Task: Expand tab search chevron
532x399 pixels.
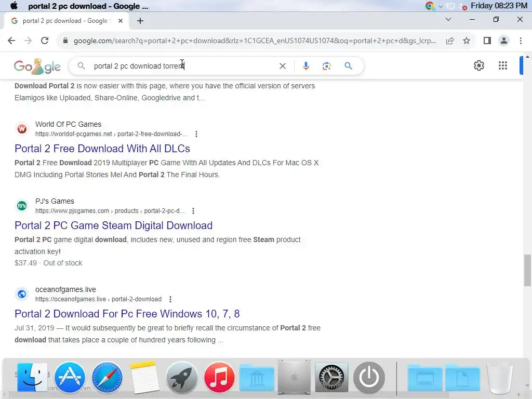Action: (x=448, y=19)
